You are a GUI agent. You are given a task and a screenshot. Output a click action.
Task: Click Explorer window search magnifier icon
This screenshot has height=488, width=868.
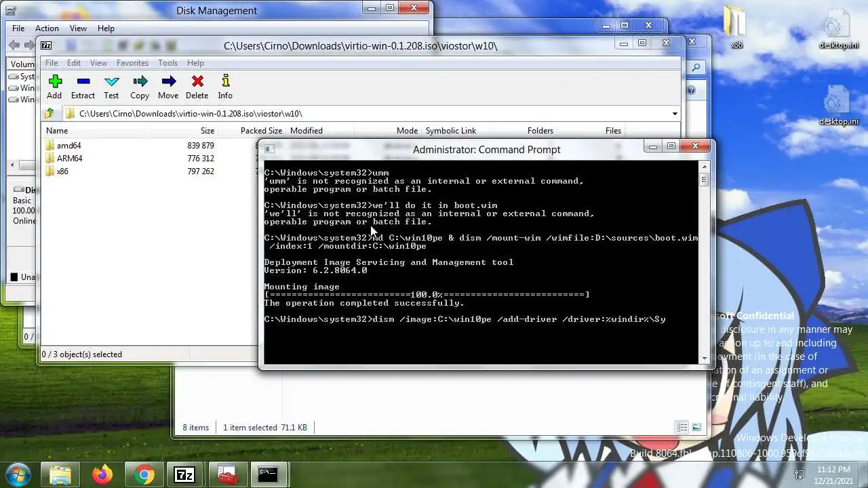(x=696, y=68)
